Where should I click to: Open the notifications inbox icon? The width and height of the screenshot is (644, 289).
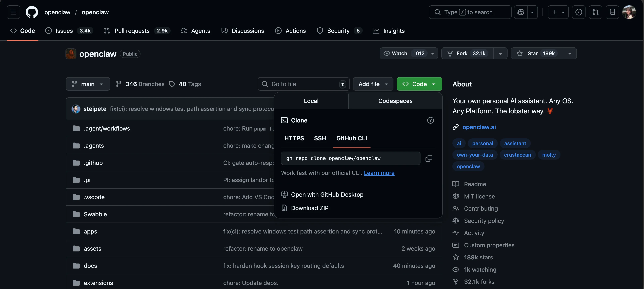(x=612, y=12)
